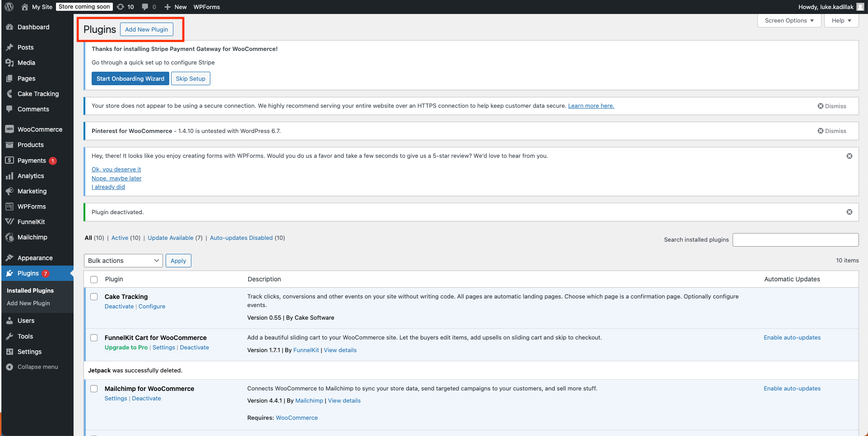868x436 pixels.
Task: Dismiss the Plugin deactivated notice
Action: (849, 212)
